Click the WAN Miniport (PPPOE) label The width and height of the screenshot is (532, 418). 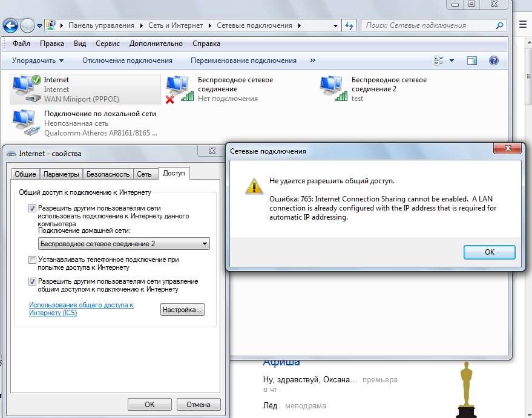pos(82,99)
